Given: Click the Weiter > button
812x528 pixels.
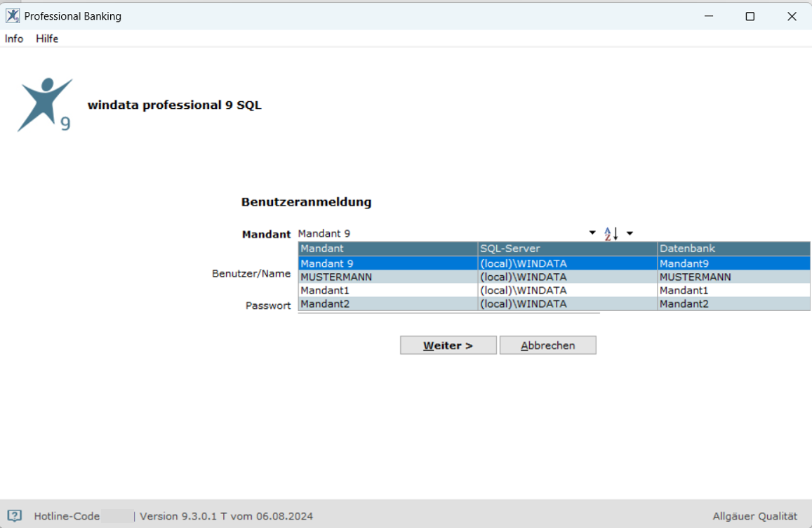Looking at the screenshot, I should coord(448,345).
